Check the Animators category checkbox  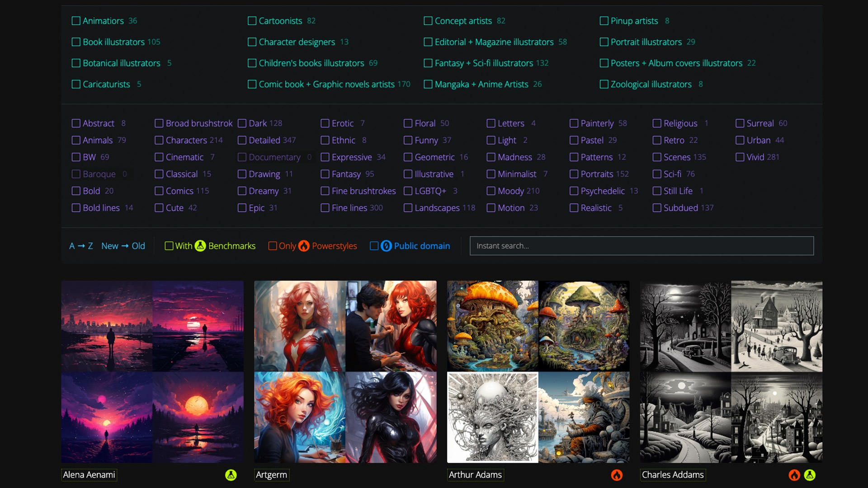point(76,21)
